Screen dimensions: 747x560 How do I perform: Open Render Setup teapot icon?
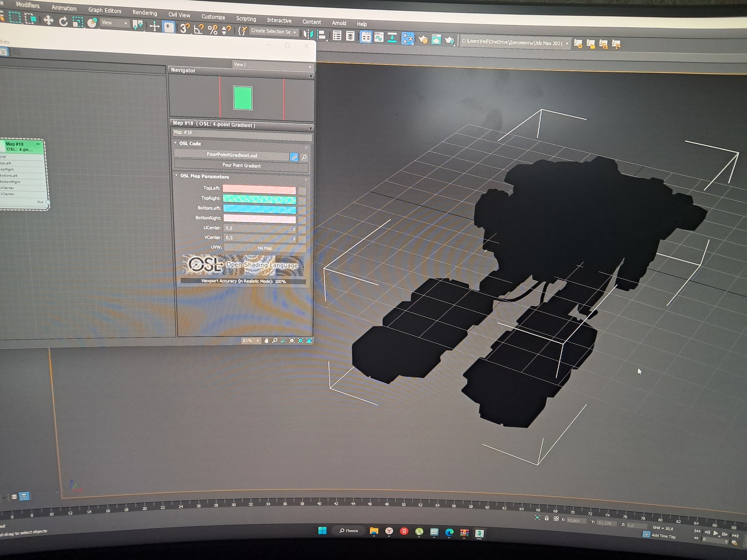pyautogui.click(x=423, y=39)
